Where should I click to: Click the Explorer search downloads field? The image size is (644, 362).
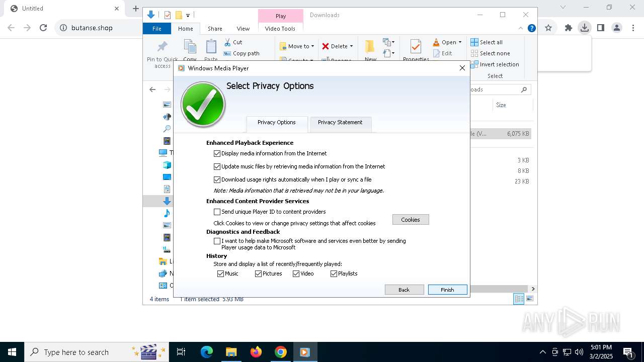click(x=501, y=89)
